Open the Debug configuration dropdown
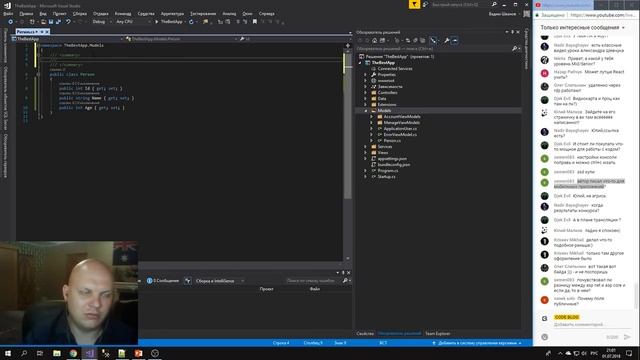Image resolution: width=640 pixels, height=360 pixels. click(x=102, y=22)
